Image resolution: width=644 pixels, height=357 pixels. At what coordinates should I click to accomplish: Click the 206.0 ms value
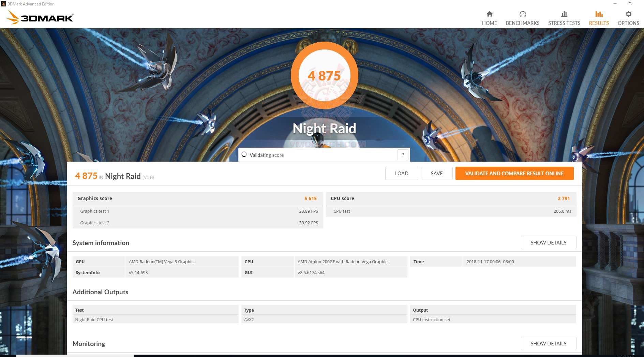563,211
